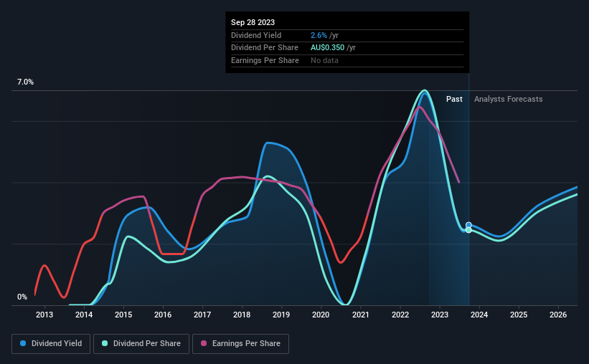Select the 2026 label on the x-axis
Image resolution: width=589 pixels, height=364 pixels.
pos(558,315)
